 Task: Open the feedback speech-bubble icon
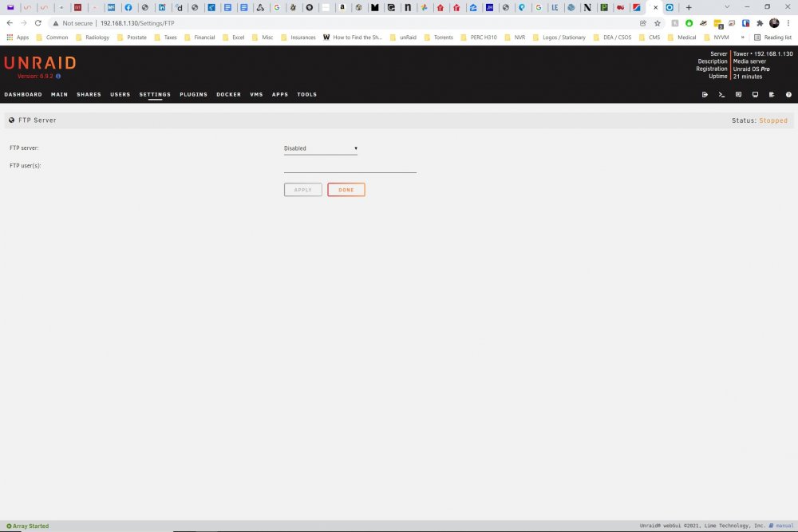click(738, 95)
